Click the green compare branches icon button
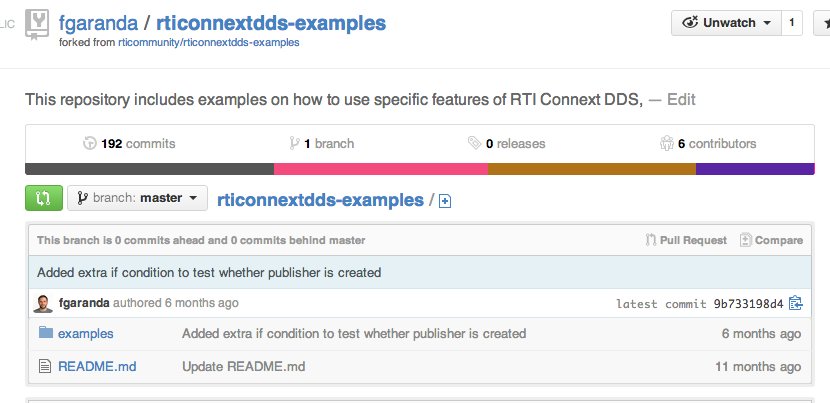The height and width of the screenshot is (403, 830). coord(43,198)
